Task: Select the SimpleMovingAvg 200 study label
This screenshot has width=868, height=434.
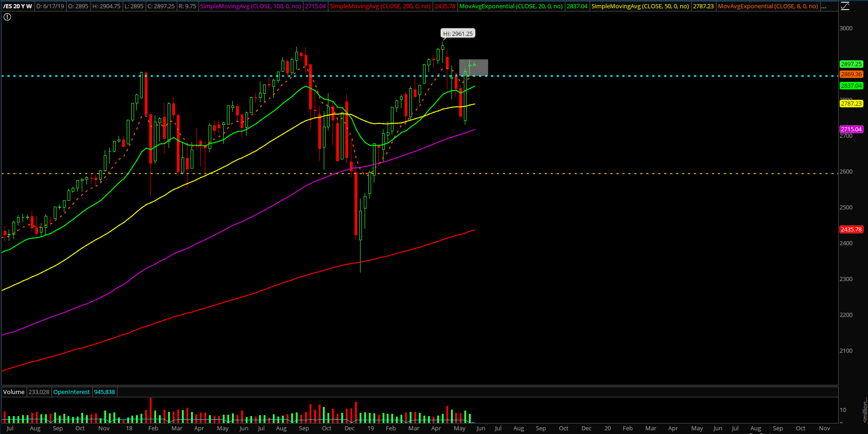Action: click(x=380, y=6)
